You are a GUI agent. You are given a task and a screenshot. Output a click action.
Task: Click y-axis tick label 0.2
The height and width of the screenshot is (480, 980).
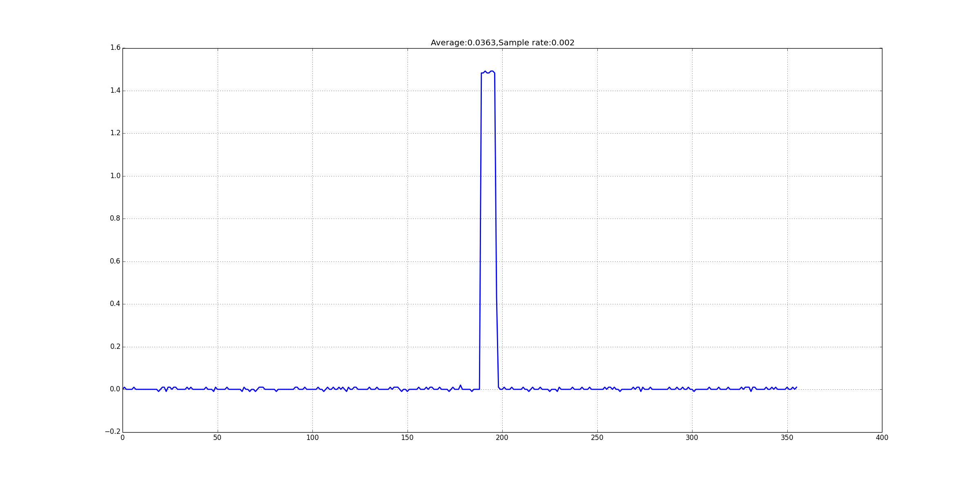pyautogui.click(x=115, y=347)
